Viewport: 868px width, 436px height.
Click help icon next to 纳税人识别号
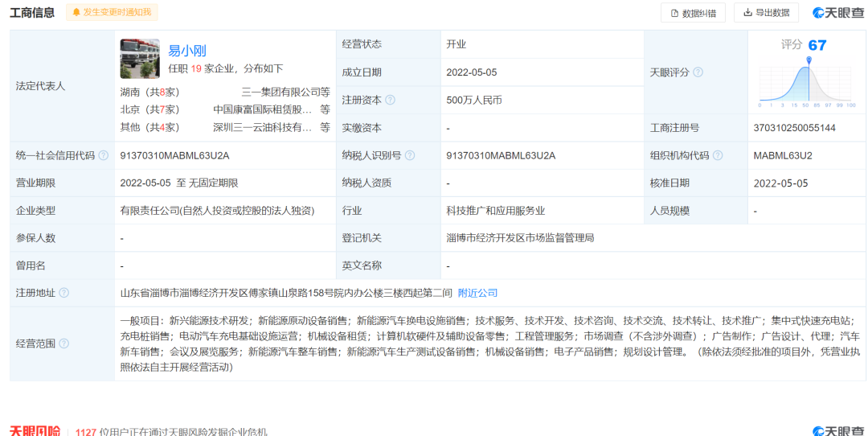[x=410, y=156]
